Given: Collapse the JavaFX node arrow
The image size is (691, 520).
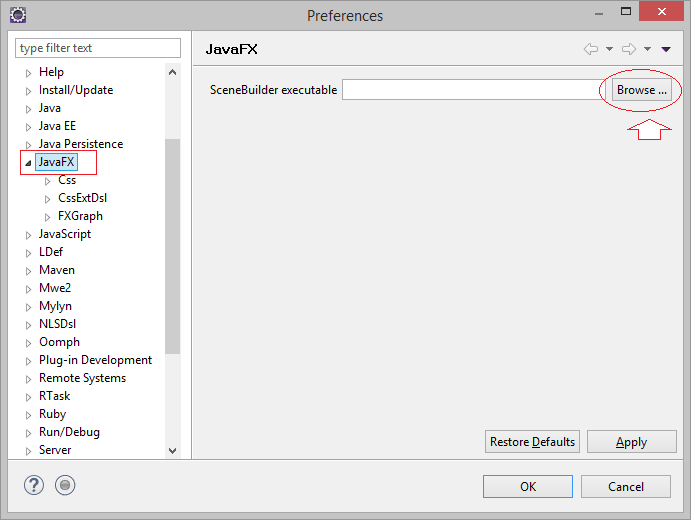Looking at the screenshot, I should pos(28,163).
